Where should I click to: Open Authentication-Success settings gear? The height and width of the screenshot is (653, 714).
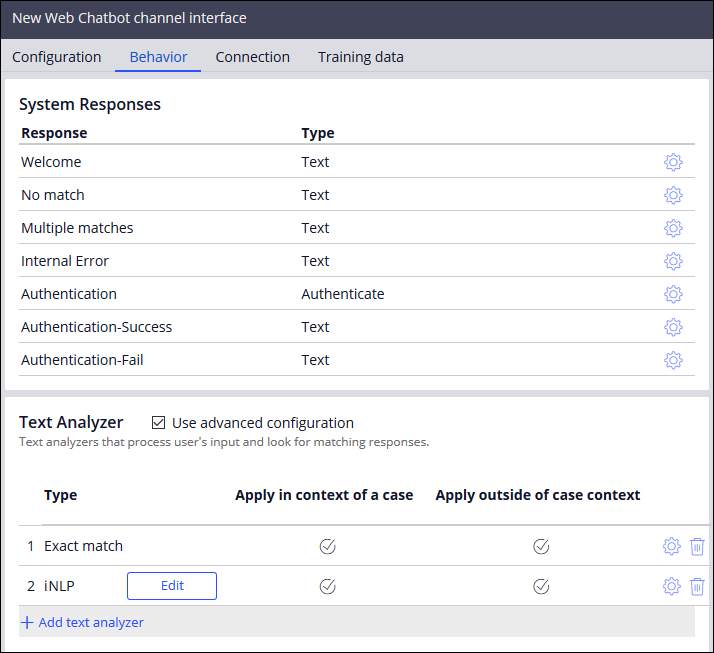pyautogui.click(x=673, y=327)
